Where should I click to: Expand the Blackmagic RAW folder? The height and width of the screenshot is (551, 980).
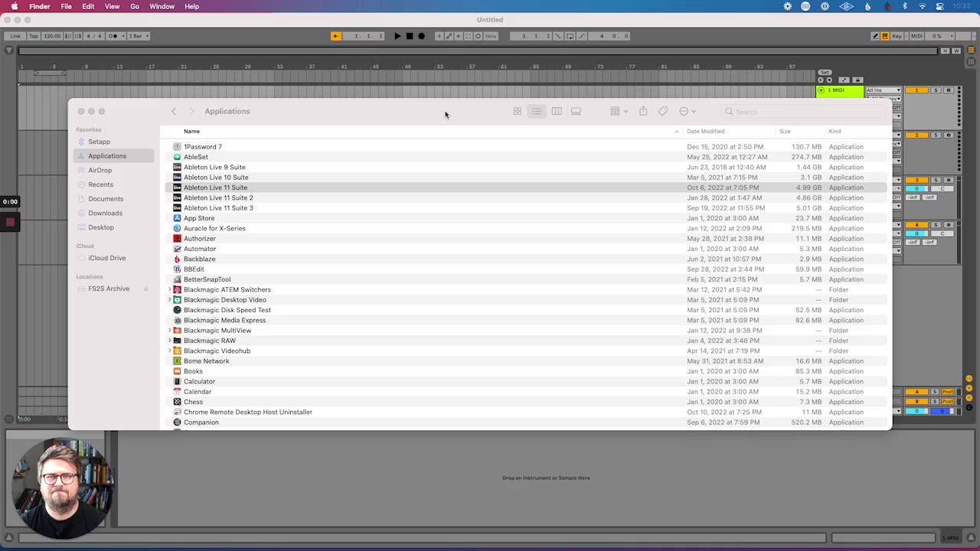click(x=170, y=341)
